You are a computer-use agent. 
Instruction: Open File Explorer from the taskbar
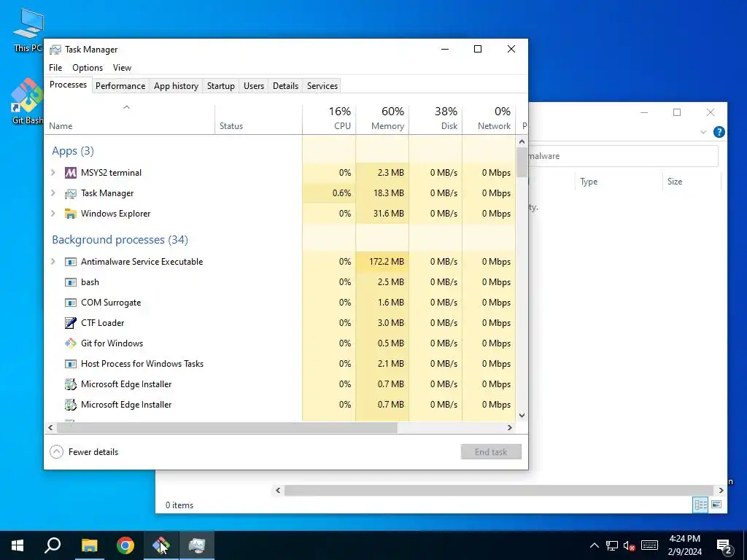click(x=89, y=545)
